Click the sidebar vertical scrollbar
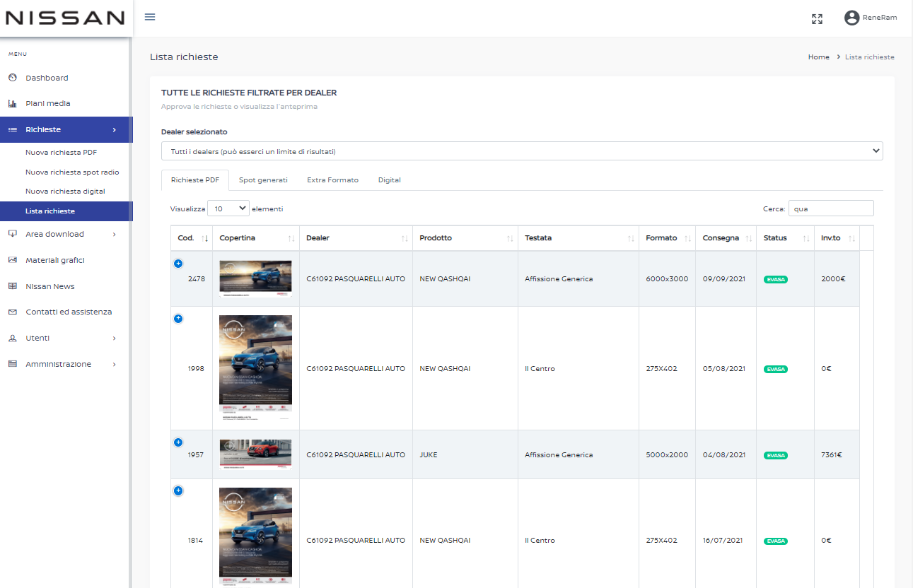 click(130, 311)
